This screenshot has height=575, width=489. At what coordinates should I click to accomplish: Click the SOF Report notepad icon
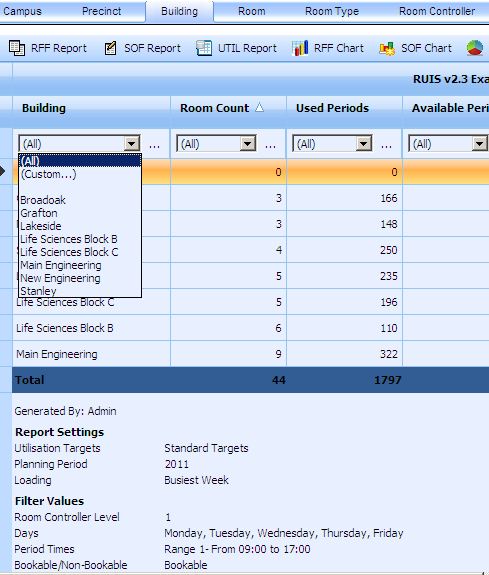pyautogui.click(x=110, y=48)
